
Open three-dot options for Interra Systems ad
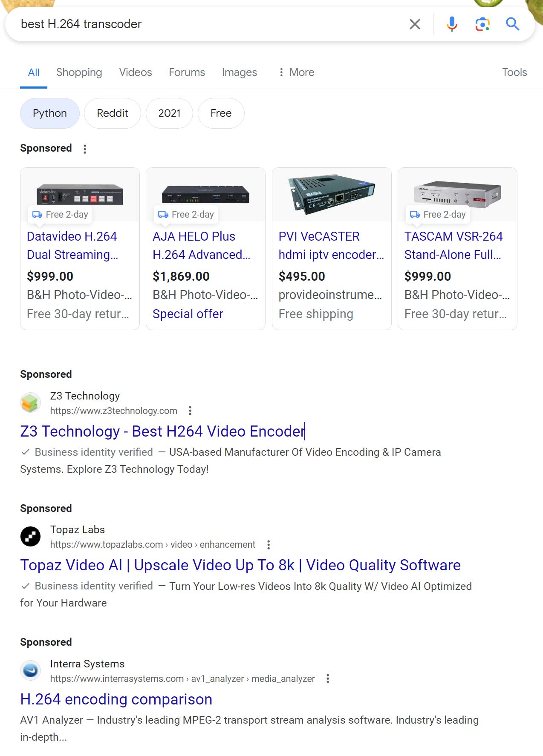pos(328,679)
